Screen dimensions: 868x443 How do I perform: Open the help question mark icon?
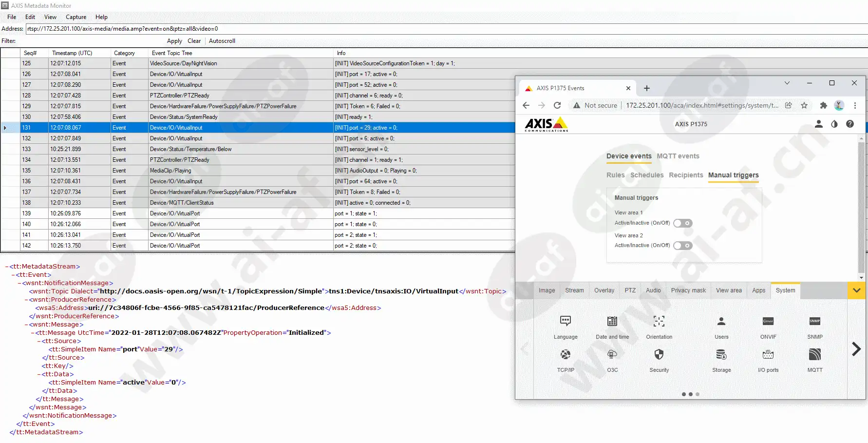850,124
